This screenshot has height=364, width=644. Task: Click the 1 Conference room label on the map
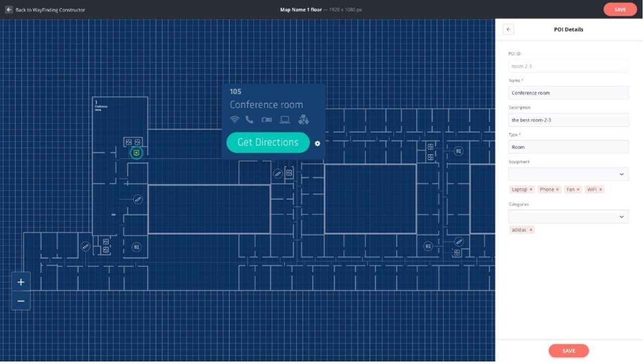tap(101, 106)
